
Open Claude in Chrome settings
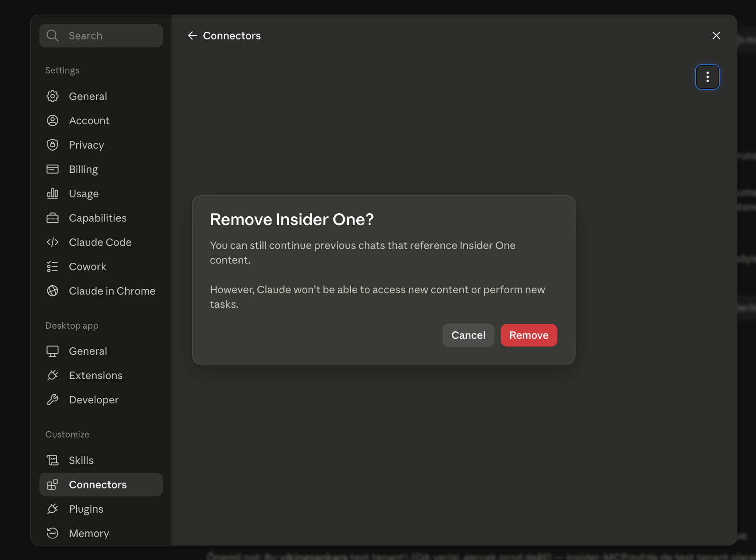pyautogui.click(x=101, y=291)
